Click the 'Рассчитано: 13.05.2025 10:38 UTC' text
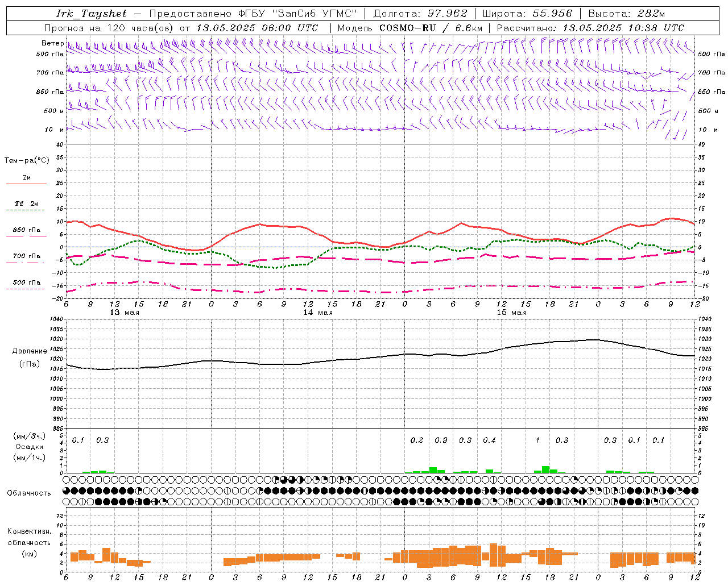The width and height of the screenshot is (728, 582). point(590,28)
